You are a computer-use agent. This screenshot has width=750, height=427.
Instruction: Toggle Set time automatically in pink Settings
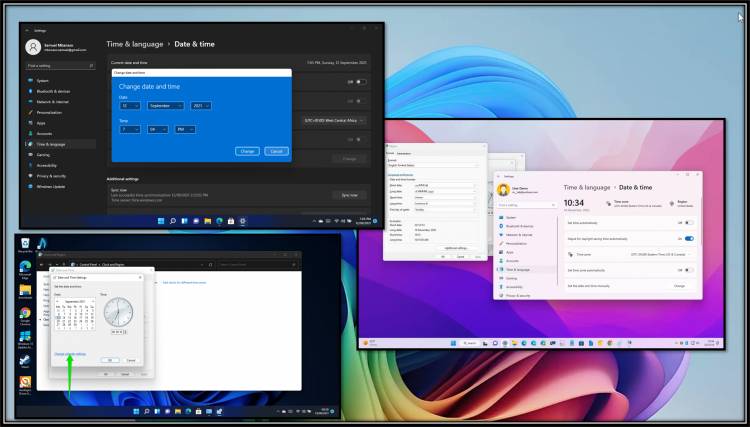click(689, 223)
